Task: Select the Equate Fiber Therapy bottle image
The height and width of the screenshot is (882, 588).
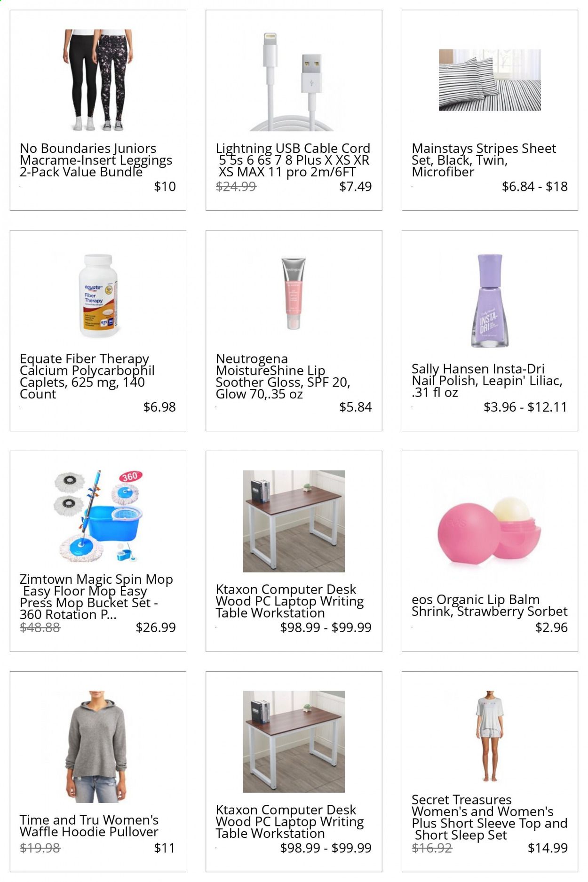Action: (98, 296)
